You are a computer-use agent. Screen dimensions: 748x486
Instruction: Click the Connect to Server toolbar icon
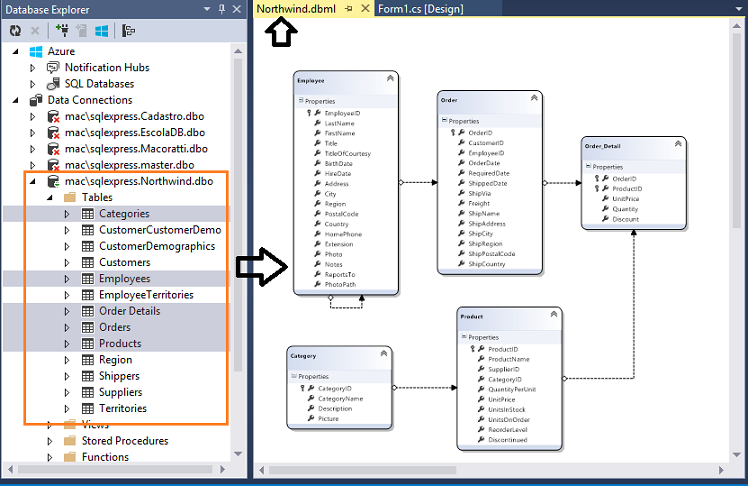click(x=82, y=31)
